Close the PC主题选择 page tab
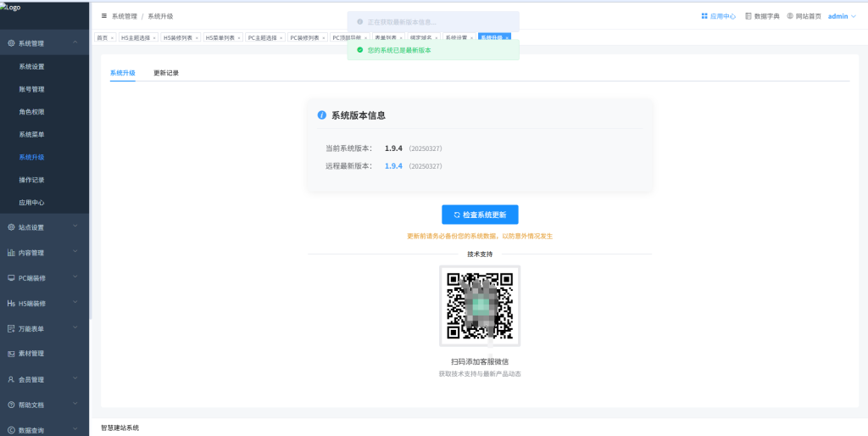The width and height of the screenshot is (868, 436). tap(281, 38)
